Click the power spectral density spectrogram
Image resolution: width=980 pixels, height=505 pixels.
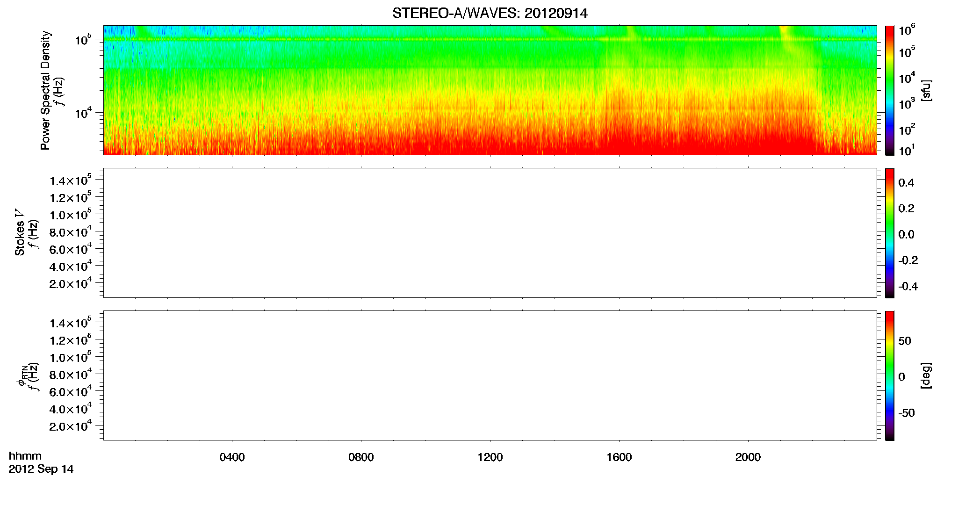pyautogui.click(x=490, y=90)
